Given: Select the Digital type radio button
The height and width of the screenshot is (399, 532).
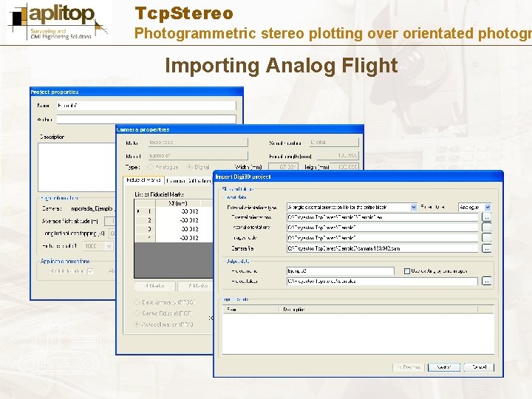Looking at the screenshot, I should point(189,167).
